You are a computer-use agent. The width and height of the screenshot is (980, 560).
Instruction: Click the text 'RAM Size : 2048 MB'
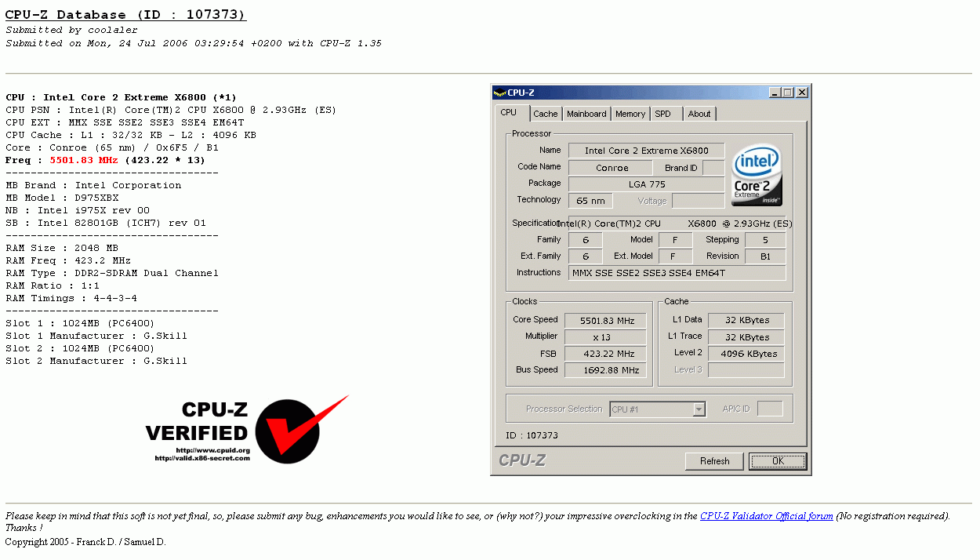(62, 248)
